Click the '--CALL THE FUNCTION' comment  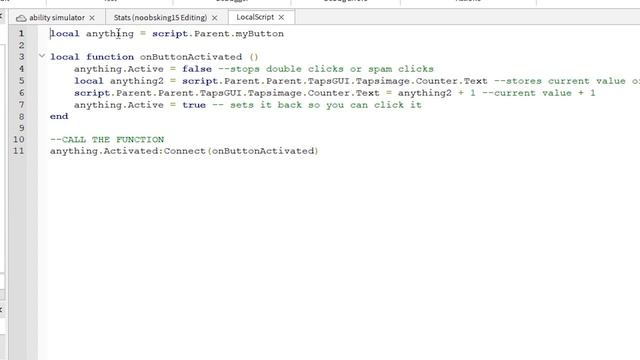107,140
